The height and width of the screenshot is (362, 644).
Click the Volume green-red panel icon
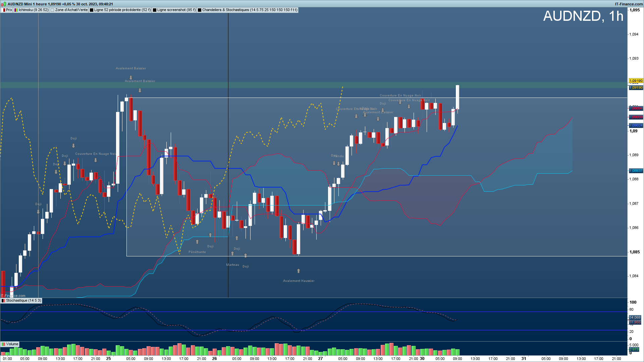click(3, 344)
